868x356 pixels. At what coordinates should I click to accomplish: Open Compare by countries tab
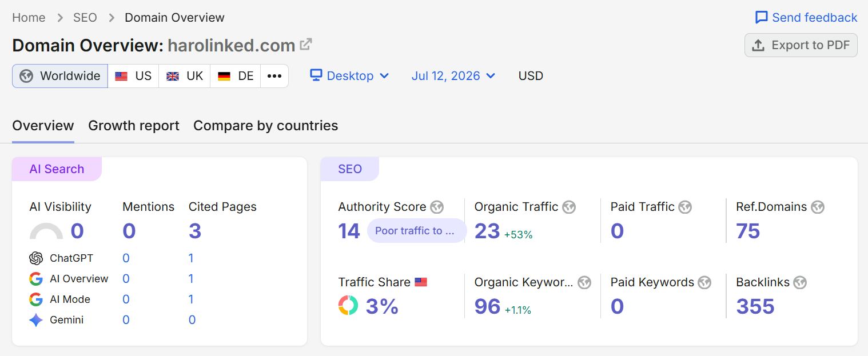pos(265,126)
